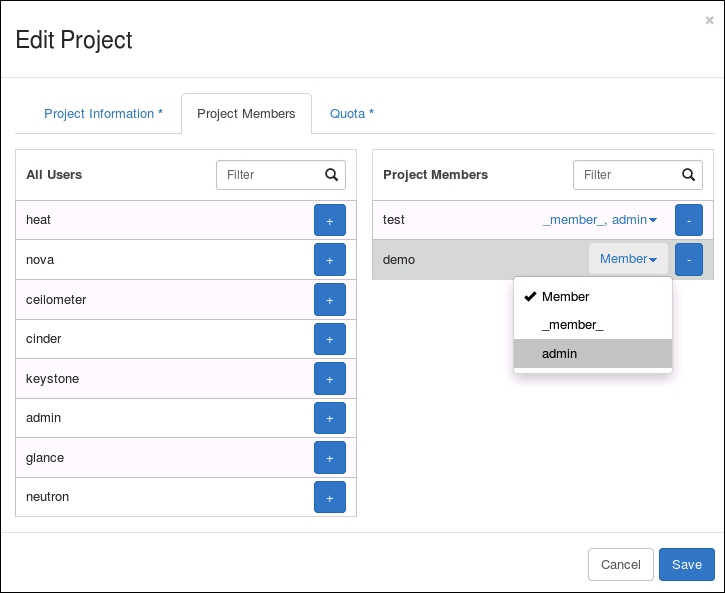
Task: Cancel editing the project
Action: coord(620,565)
